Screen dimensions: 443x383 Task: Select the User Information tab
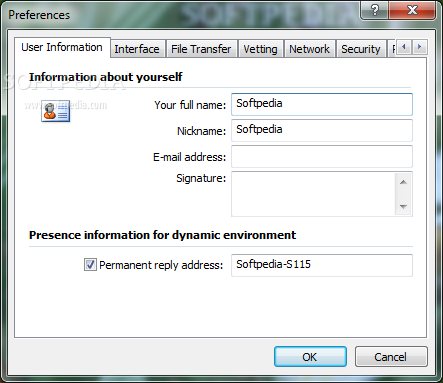[x=62, y=47]
